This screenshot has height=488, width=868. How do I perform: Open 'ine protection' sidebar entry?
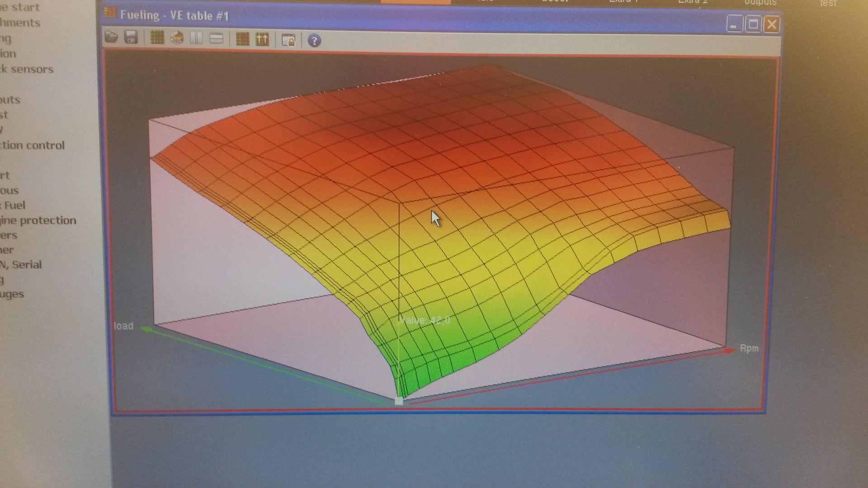pos(38,221)
